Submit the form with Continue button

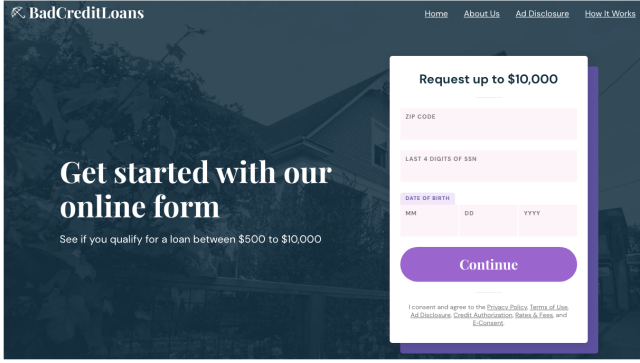point(489,264)
